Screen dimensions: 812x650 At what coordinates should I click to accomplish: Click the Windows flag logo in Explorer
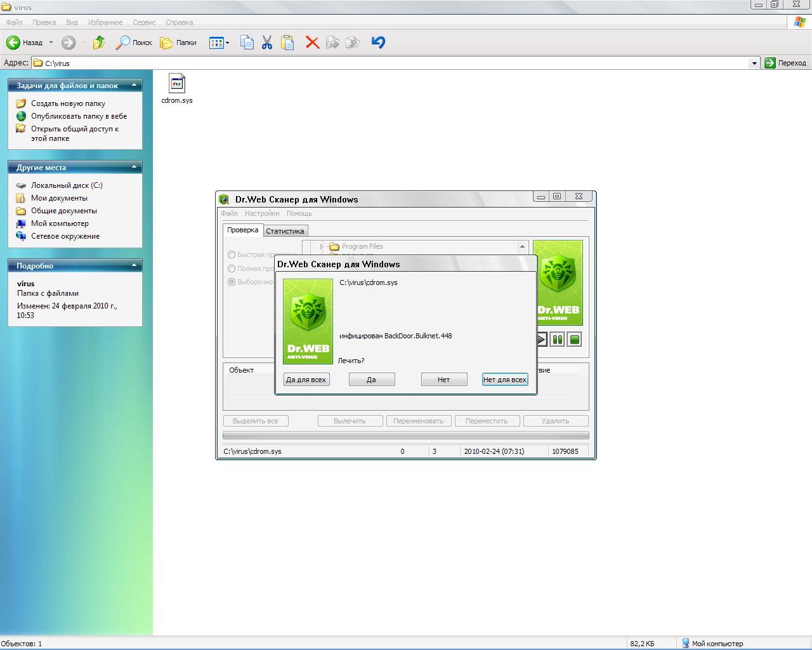[800, 22]
